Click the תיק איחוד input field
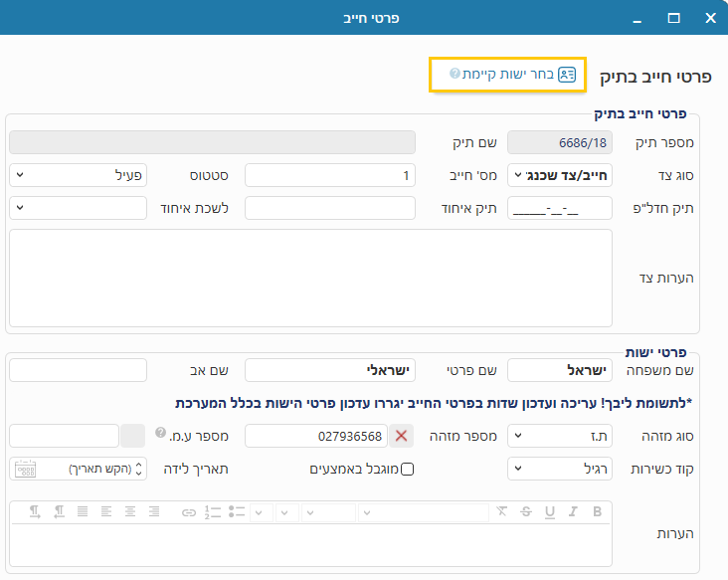Viewport: 728px width, 580px height. 329,208
